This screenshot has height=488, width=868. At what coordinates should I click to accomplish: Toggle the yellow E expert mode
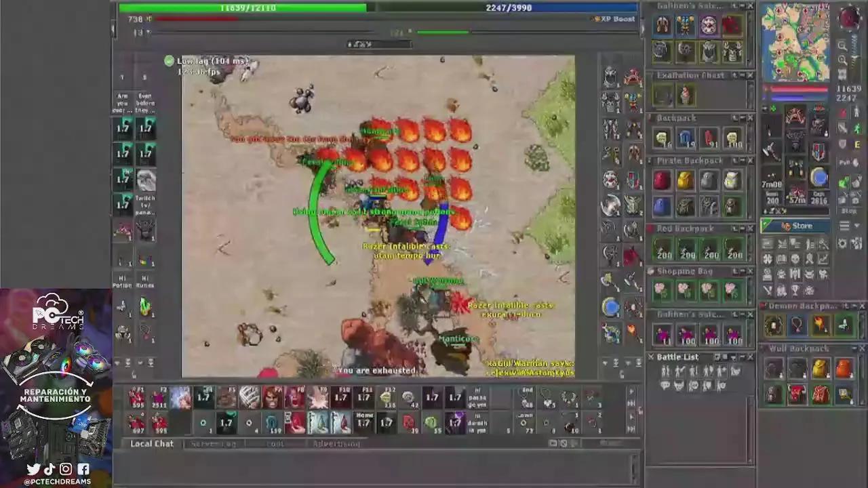857,144
